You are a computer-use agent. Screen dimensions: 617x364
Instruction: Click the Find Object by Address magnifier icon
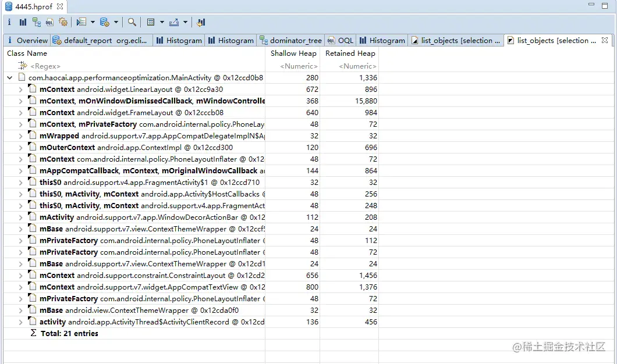(132, 23)
